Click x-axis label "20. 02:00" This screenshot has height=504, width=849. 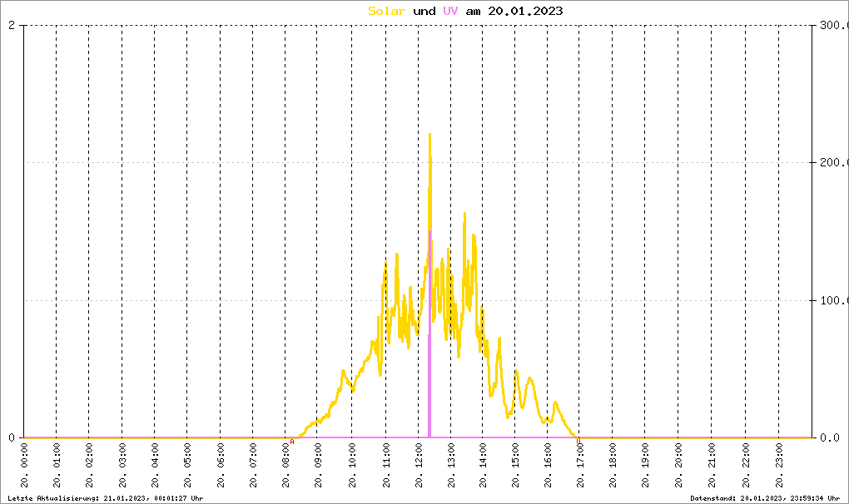coord(89,466)
